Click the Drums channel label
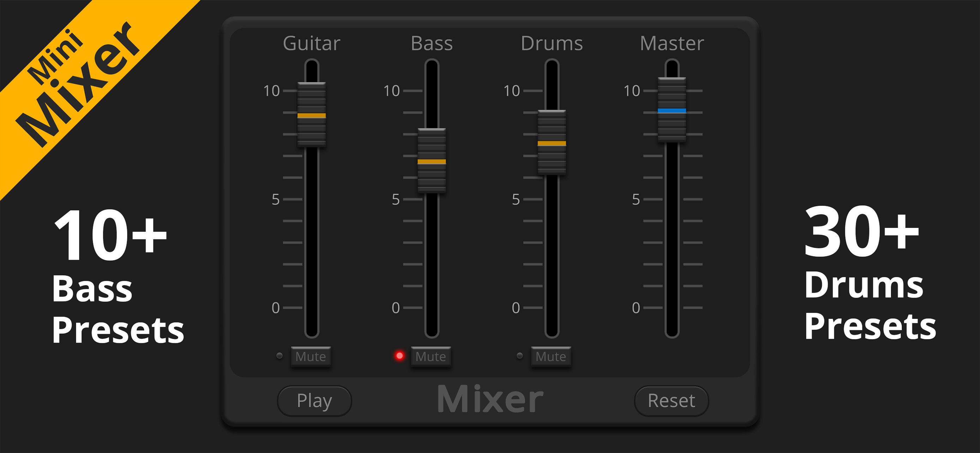 (x=552, y=43)
